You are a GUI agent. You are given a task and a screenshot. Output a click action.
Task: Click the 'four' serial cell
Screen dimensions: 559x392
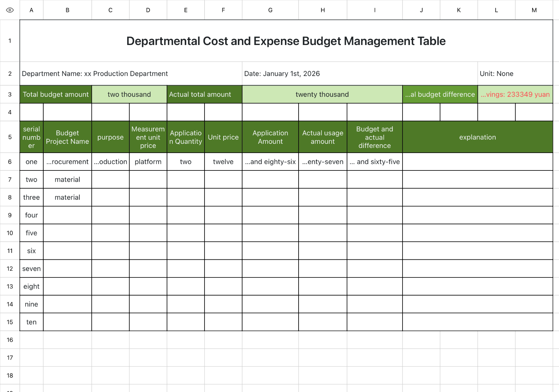(31, 215)
